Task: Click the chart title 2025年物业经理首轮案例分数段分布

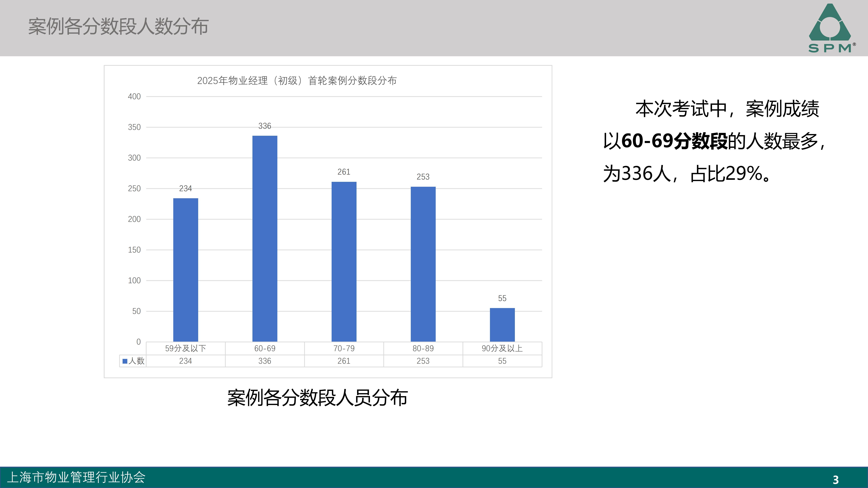Action: (x=297, y=81)
